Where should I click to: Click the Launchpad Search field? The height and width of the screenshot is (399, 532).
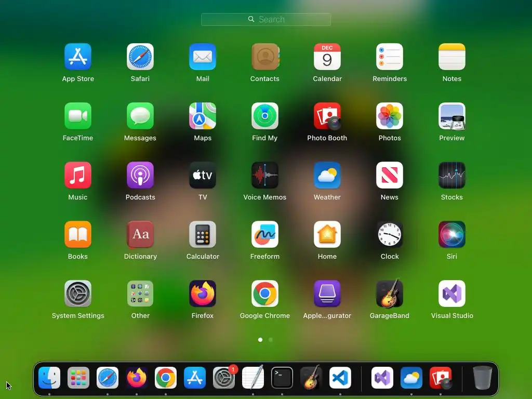click(x=266, y=19)
